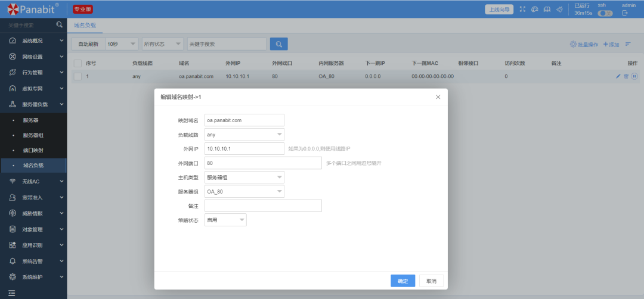Open the 端口映射 submenu item
The height and width of the screenshot is (299, 644).
[33, 151]
